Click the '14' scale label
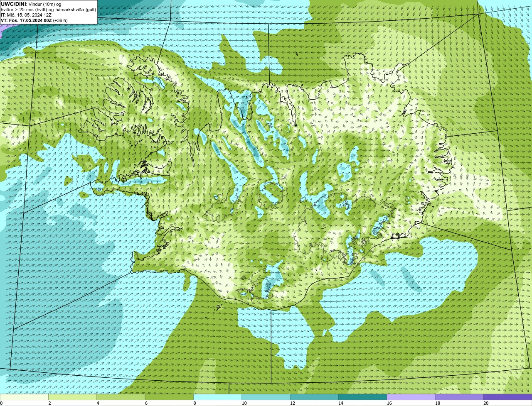532x406 pixels. point(341,403)
